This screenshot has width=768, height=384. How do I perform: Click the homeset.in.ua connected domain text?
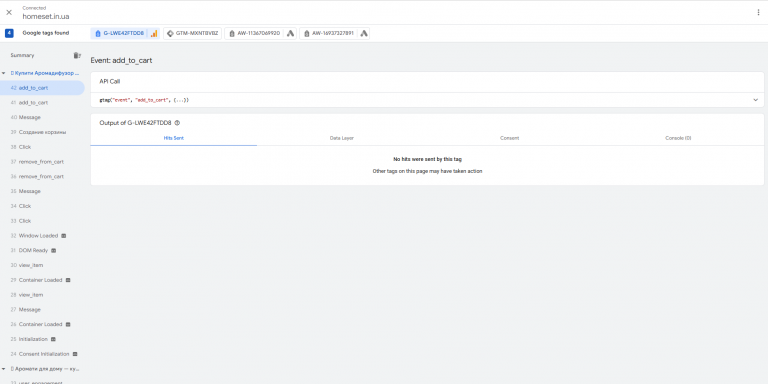46,16
